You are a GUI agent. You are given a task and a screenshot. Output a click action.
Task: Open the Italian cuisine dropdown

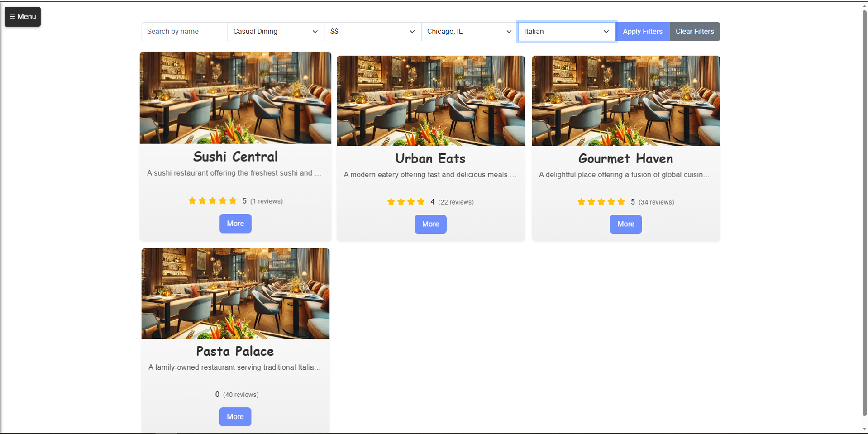pos(567,32)
